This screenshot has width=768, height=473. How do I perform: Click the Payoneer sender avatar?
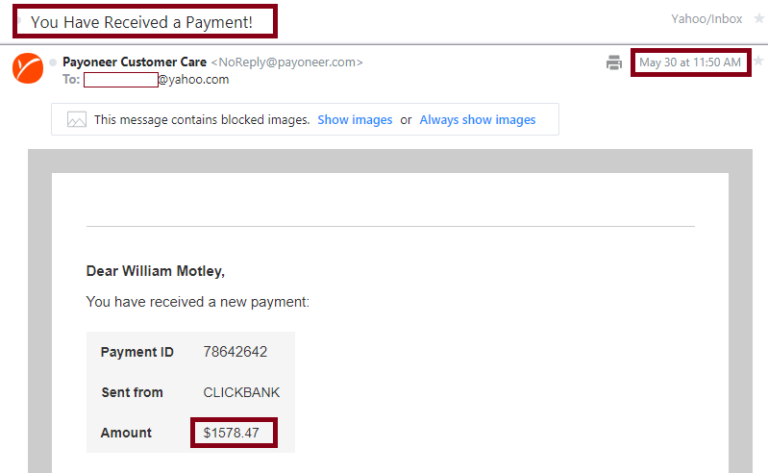tap(27, 69)
